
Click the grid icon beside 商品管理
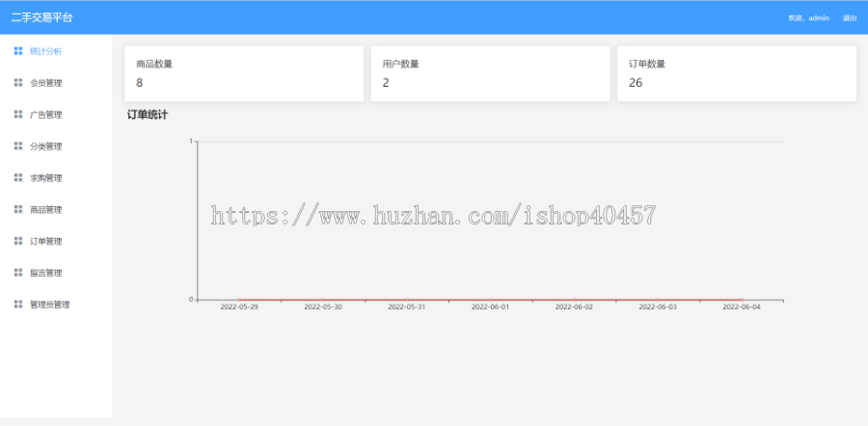pyautogui.click(x=18, y=210)
